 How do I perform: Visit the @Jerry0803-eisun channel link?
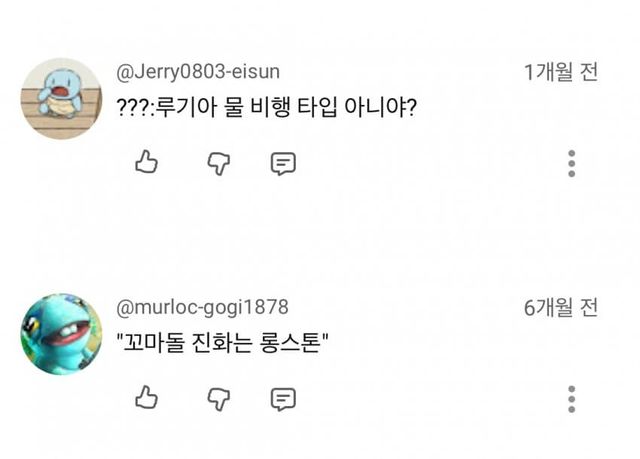click(x=199, y=71)
